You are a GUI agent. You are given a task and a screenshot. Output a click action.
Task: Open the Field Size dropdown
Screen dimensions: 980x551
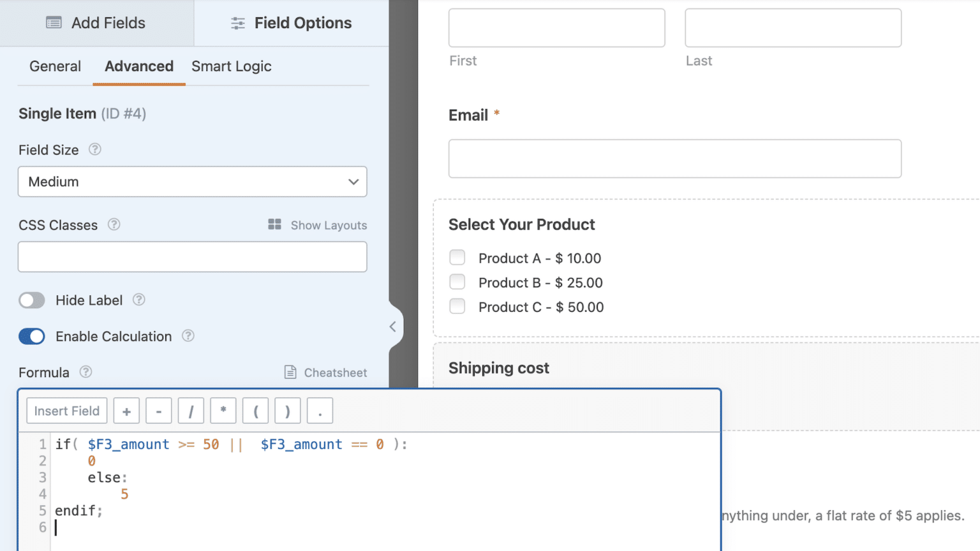click(192, 182)
